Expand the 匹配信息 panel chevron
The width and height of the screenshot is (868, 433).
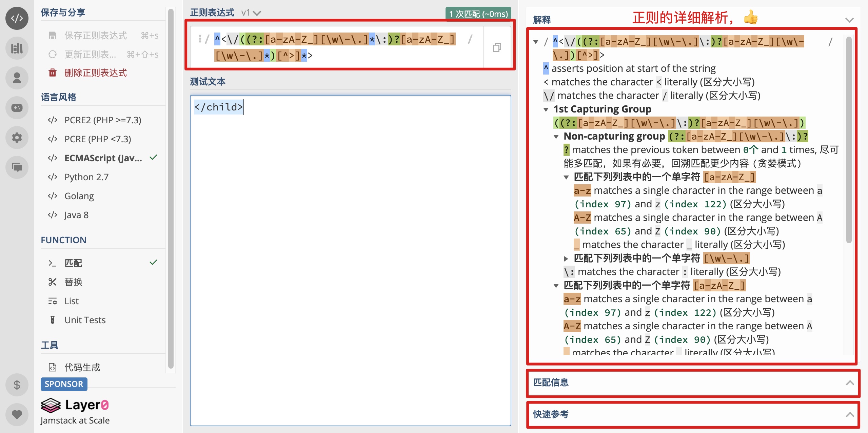tap(850, 383)
